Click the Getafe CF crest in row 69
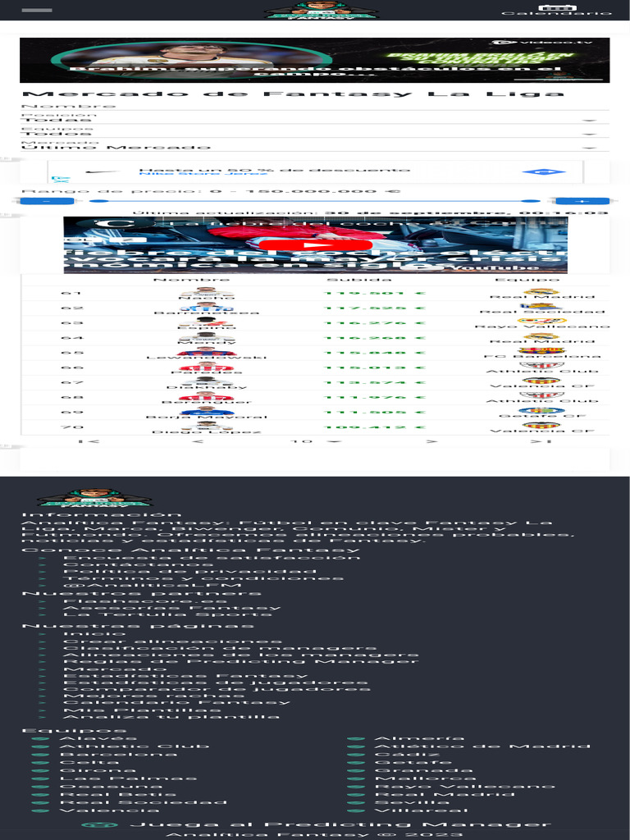This screenshot has width=630, height=840. pos(541,410)
